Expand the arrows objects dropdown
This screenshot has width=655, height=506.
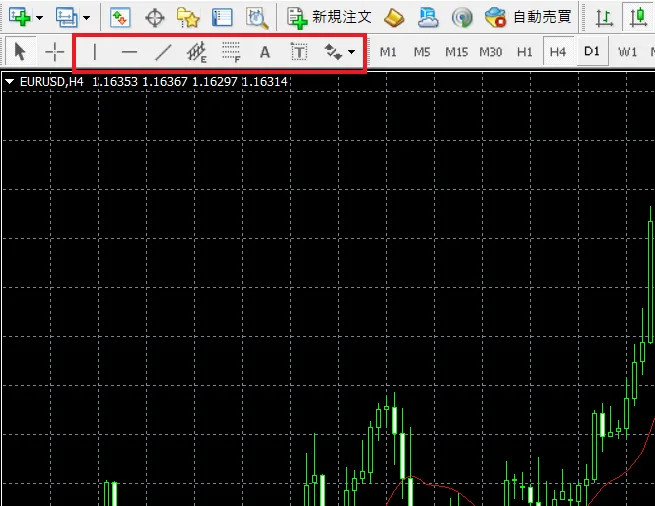[x=351, y=52]
